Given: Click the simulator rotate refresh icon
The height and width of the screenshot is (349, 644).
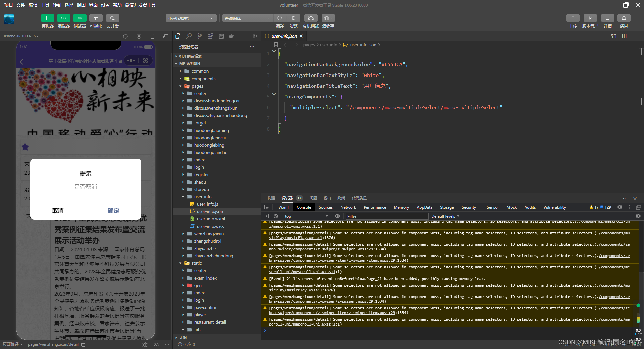Looking at the screenshot, I should [x=125, y=36].
